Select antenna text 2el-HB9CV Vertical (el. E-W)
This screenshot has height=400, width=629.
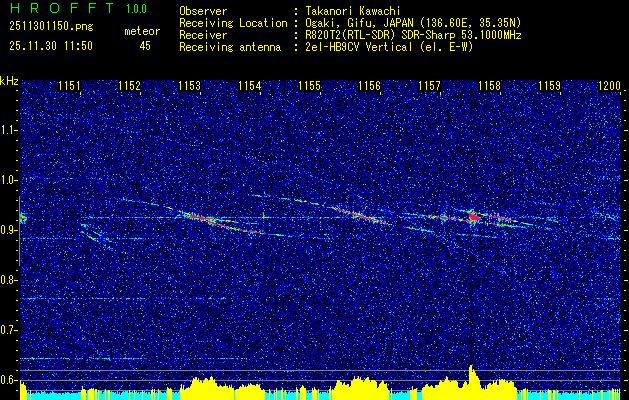[388, 47]
